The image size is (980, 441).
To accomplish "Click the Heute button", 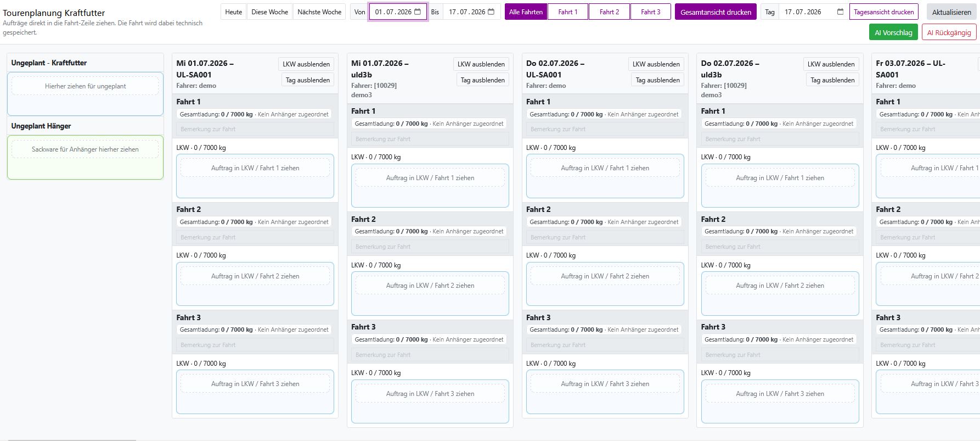I will (233, 12).
